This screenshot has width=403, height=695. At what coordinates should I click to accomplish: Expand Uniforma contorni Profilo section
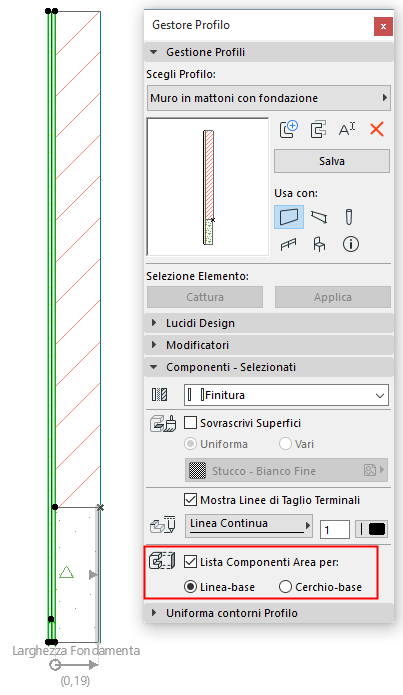coord(269,613)
